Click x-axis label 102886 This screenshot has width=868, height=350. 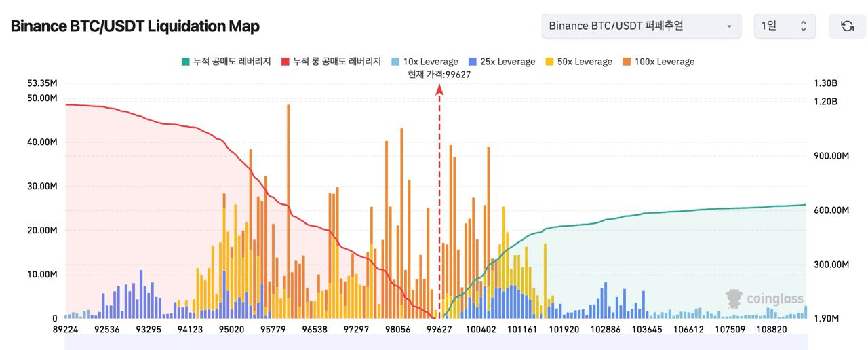point(605,330)
